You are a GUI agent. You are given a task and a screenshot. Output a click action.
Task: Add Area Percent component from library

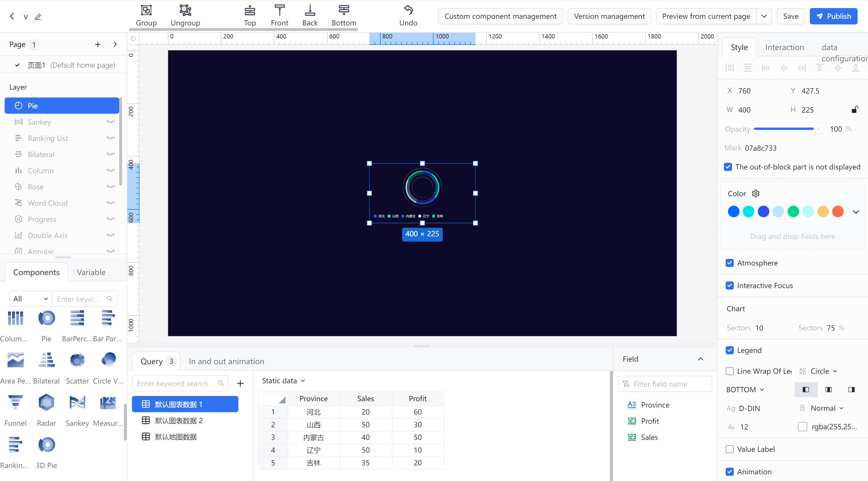[16, 360]
